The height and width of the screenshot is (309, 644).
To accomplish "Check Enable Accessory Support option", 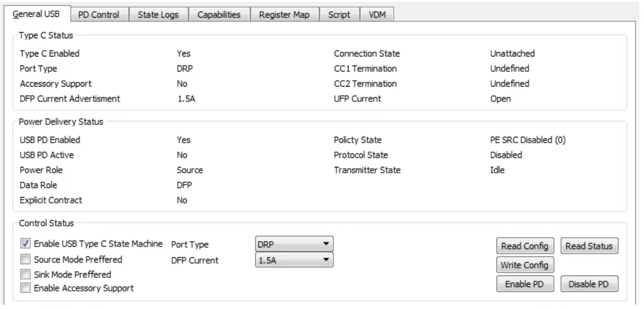I will pos(25,288).
